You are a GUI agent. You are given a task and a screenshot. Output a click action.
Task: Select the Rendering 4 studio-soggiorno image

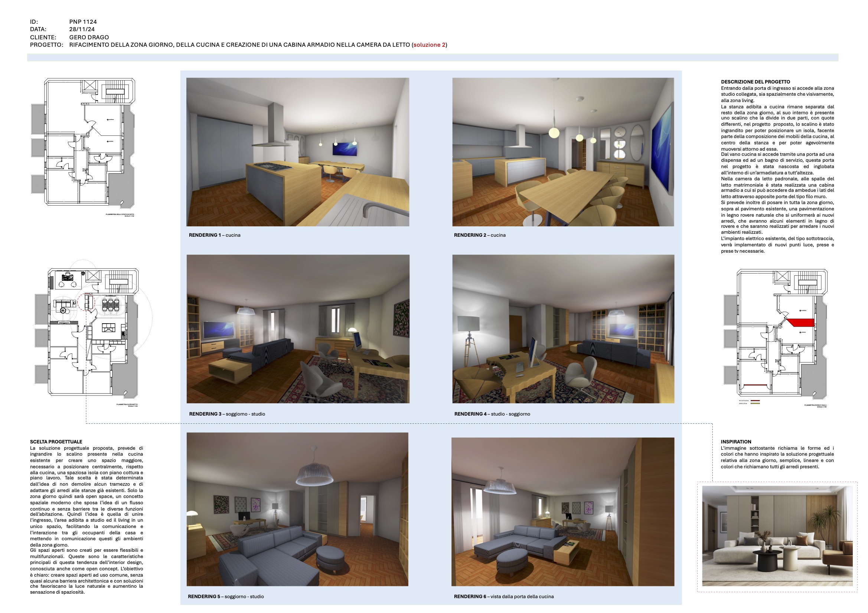coord(563,329)
